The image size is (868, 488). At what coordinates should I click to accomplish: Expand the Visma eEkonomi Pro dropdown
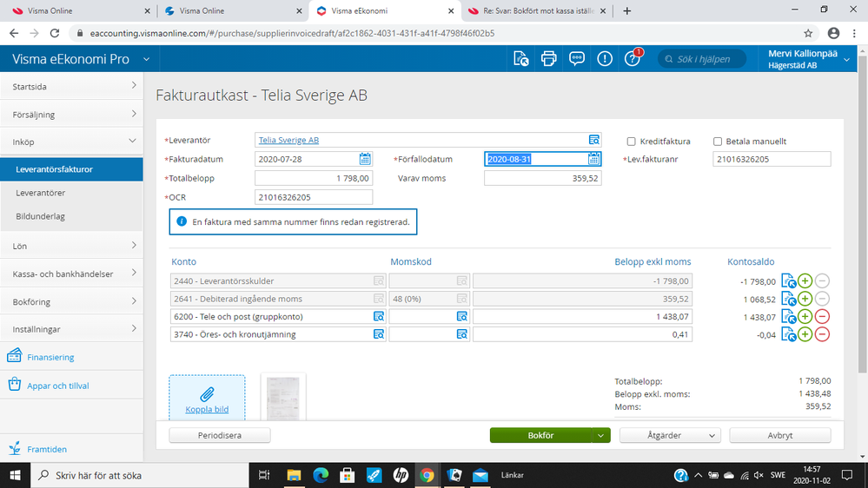click(146, 59)
